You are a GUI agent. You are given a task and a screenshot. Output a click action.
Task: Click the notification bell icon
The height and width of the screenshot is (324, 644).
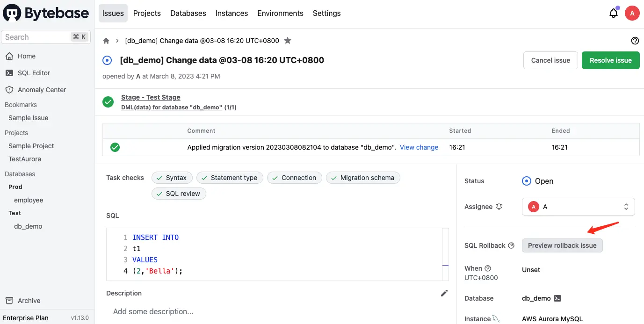point(614,14)
